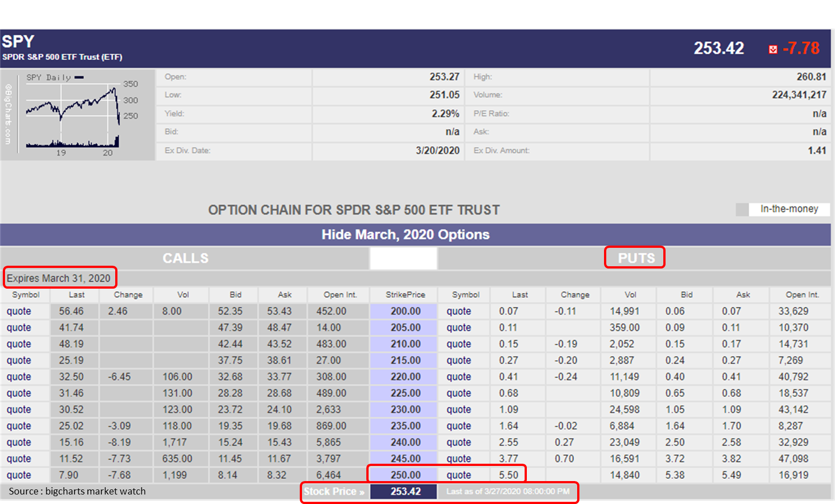The width and height of the screenshot is (835, 504).
Task: Click the StrikePrice column header
Action: pos(405,295)
